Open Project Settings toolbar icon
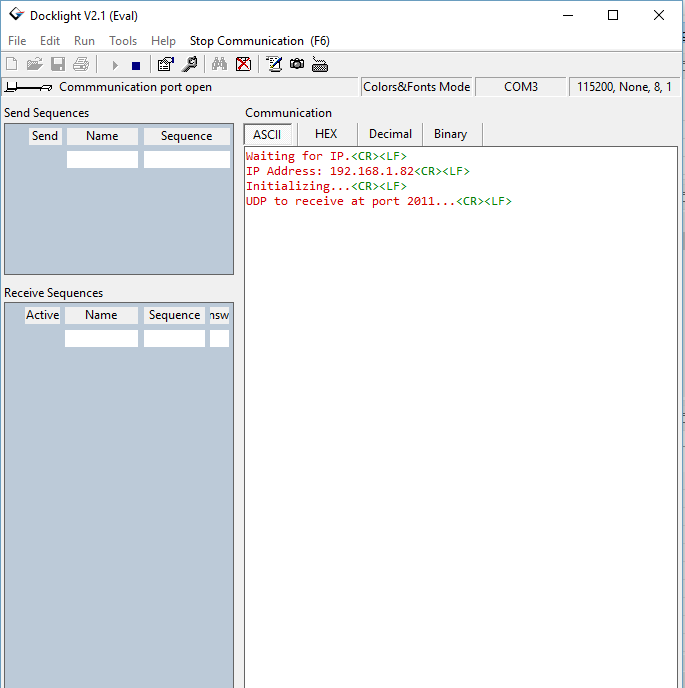The image size is (685, 688). pyautogui.click(x=166, y=64)
